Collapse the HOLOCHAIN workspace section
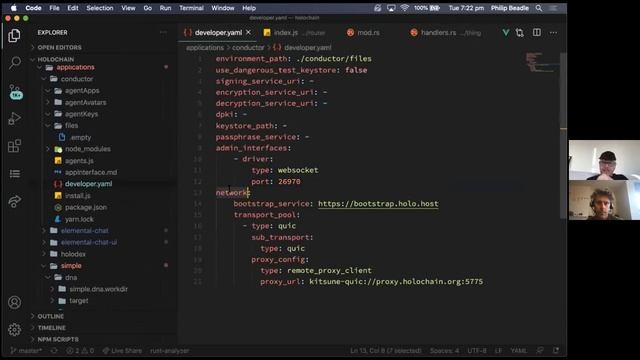This screenshot has width=640, height=360. [x=56, y=59]
